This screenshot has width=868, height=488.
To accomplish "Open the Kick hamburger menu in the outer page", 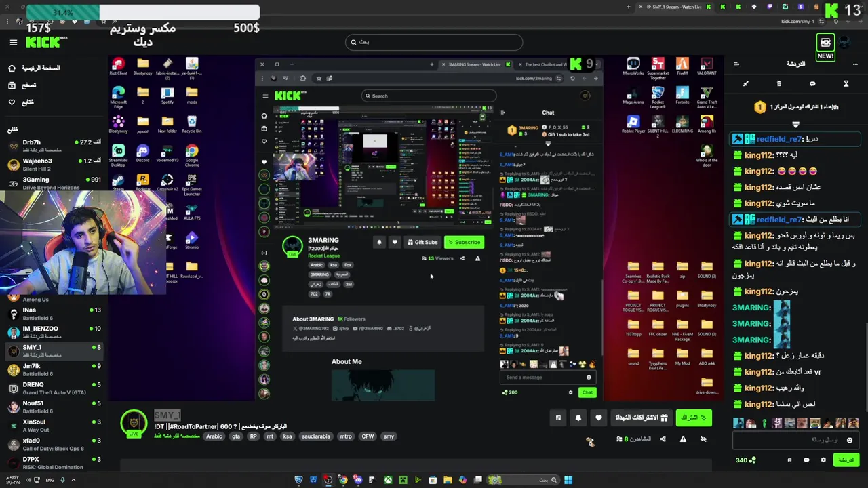I will click(13, 42).
